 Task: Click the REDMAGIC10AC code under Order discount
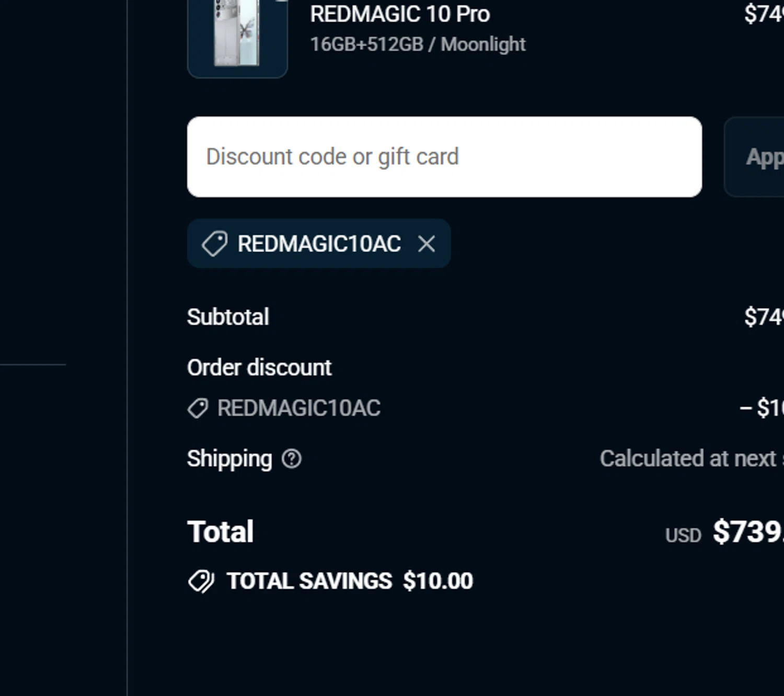coord(299,408)
